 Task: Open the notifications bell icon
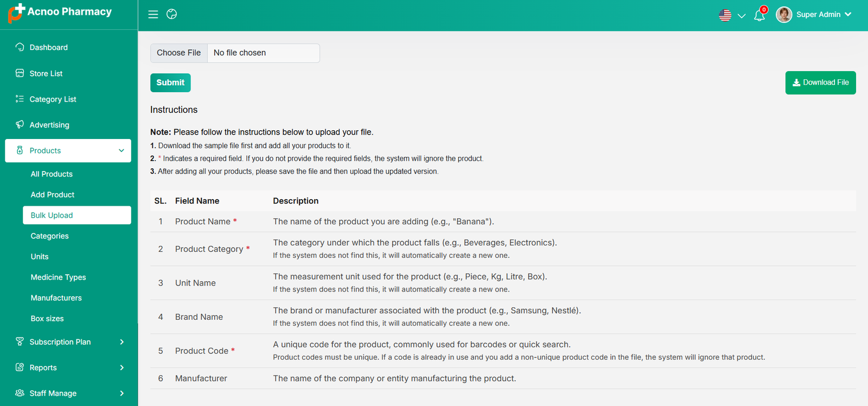point(759,15)
